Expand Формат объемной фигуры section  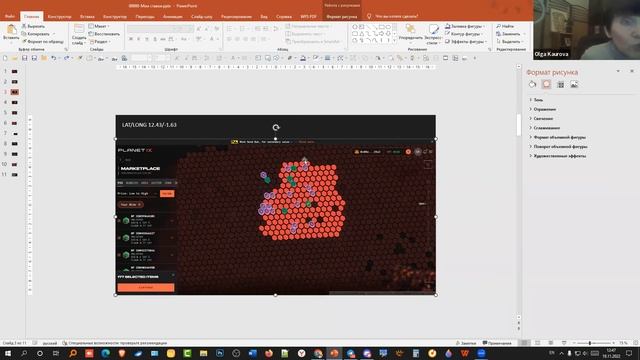(557, 138)
